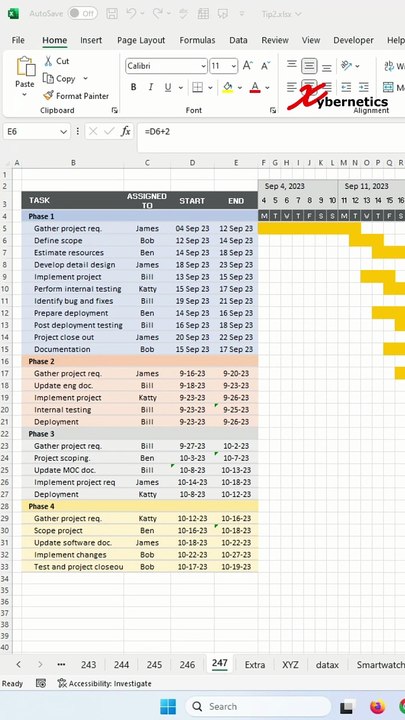The height and width of the screenshot is (720, 405).
Task: Click the Copy button
Action: click(59, 79)
